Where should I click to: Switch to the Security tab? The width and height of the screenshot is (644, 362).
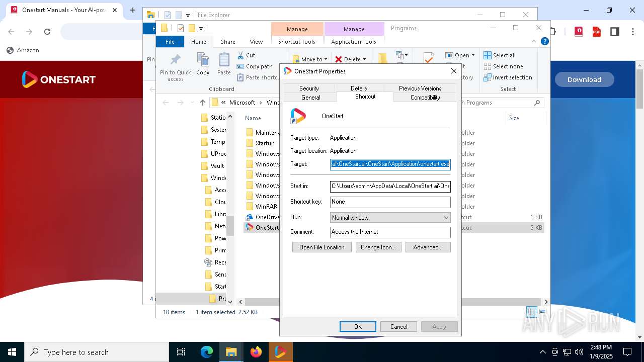coord(309,88)
